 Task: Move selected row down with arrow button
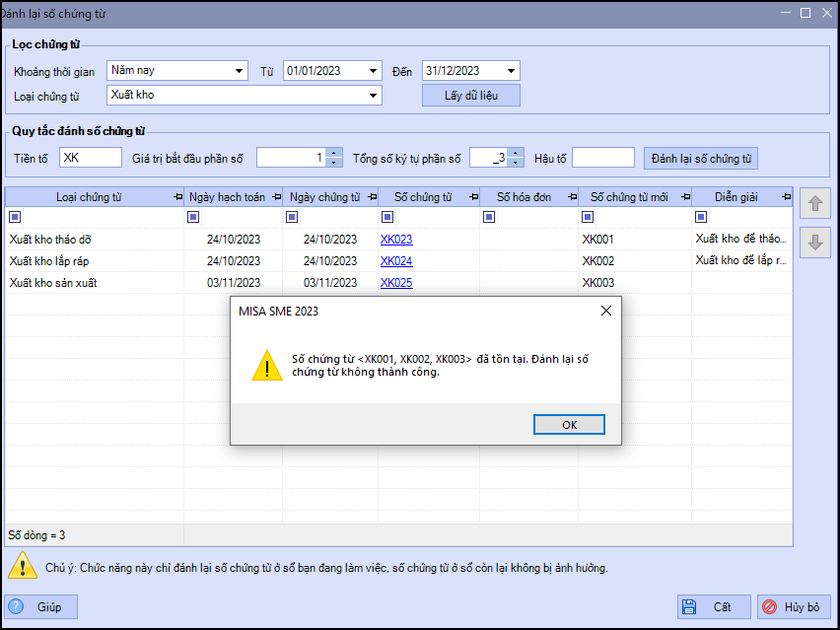[x=815, y=244]
